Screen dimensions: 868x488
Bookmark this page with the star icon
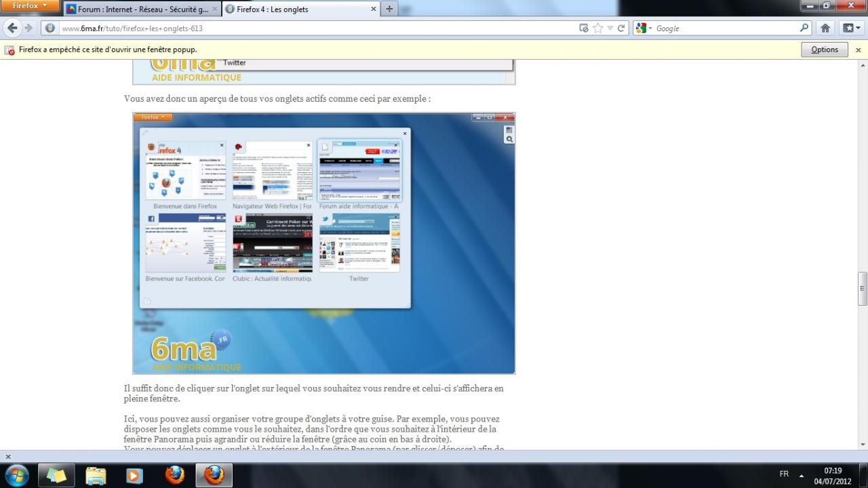[x=598, y=28]
